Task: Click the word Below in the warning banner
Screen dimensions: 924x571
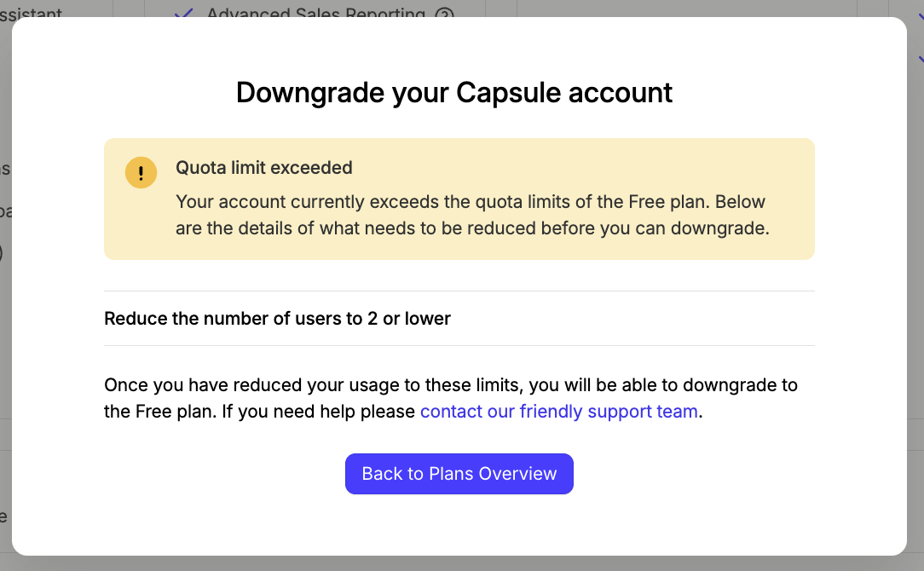Action: [x=740, y=202]
